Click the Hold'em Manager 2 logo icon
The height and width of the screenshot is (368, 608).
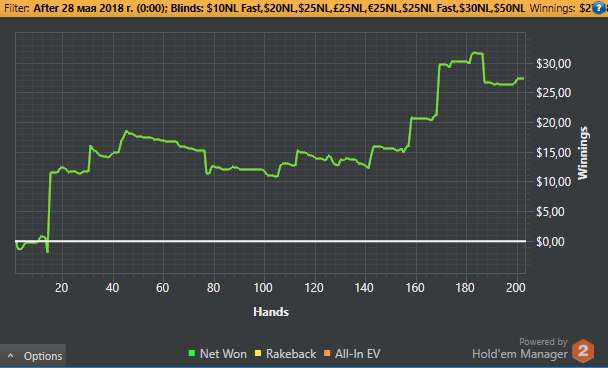pos(583,351)
